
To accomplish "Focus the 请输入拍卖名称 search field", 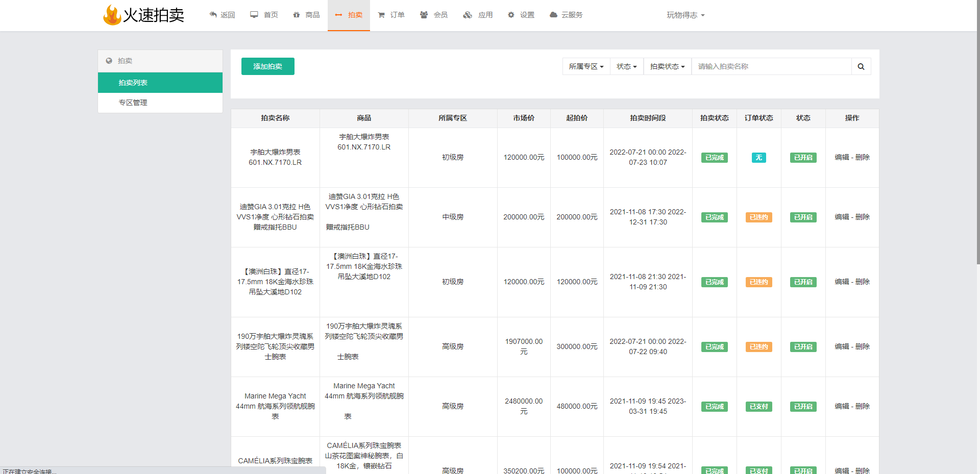I will [x=771, y=66].
